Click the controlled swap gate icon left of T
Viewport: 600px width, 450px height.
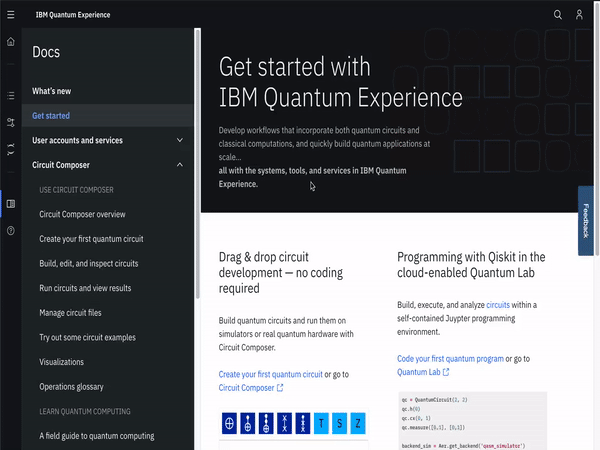pos(303,423)
